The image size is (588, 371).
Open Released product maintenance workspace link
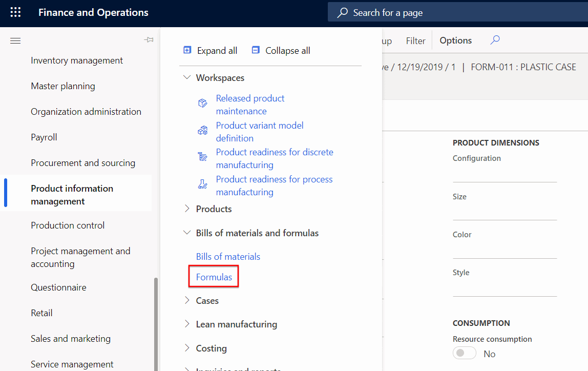pos(250,105)
